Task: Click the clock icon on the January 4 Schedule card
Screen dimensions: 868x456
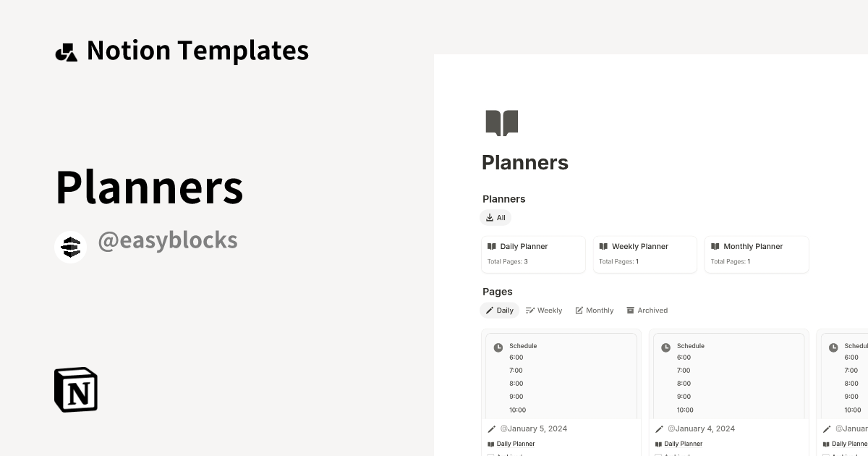Action: coord(665,347)
